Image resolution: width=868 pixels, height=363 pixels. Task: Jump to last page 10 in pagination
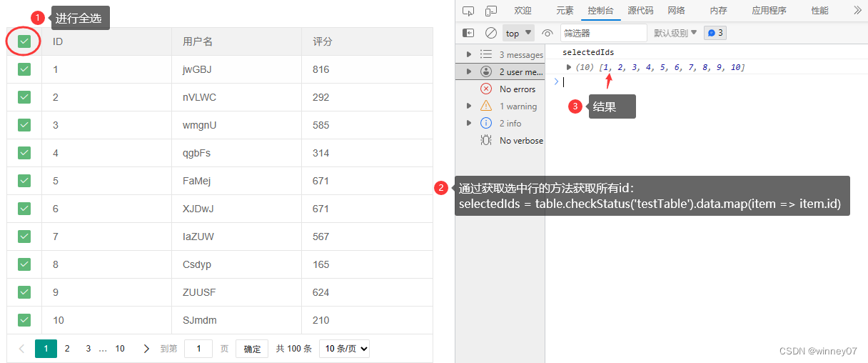120,349
